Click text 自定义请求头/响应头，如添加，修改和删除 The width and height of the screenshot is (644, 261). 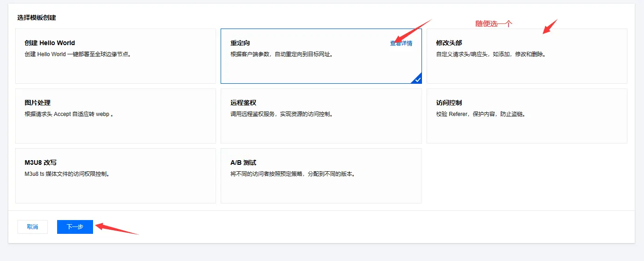[x=491, y=54]
